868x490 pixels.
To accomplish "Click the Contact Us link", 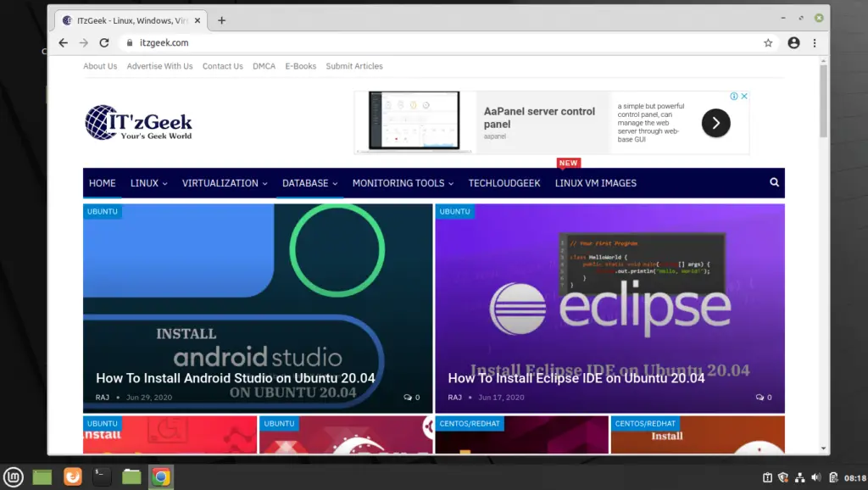I will tap(223, 66).
